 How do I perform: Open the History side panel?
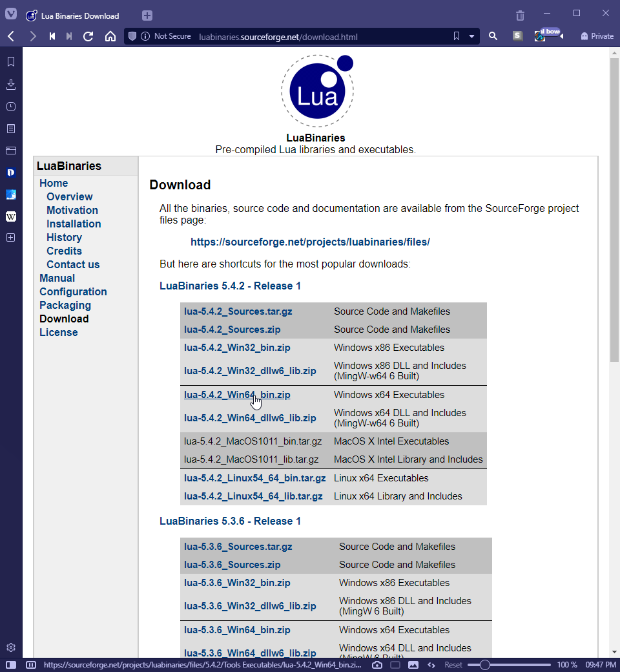point(11,107)
